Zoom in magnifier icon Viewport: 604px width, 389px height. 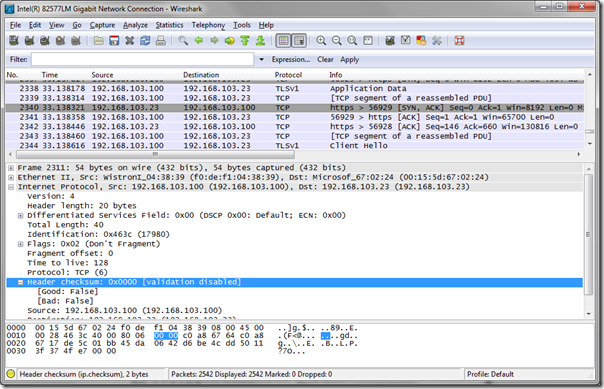[x=321, y=40]
